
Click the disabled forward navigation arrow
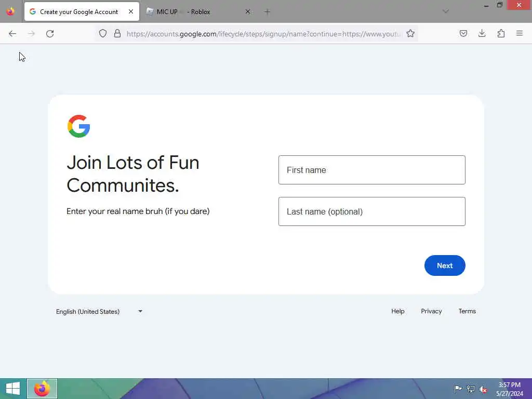[x=31, y=34]
